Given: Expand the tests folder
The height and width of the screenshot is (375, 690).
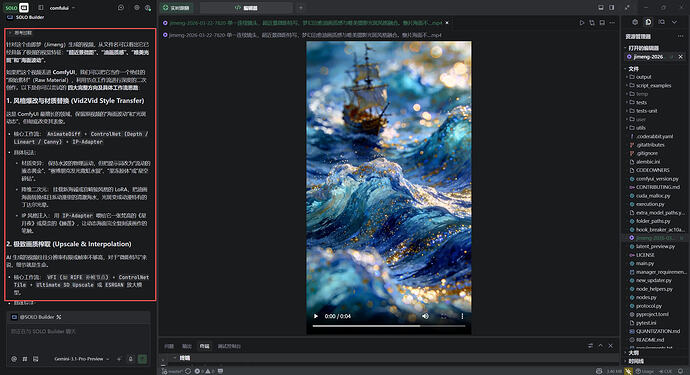Looking at the screenshot, I should (641, 103).
